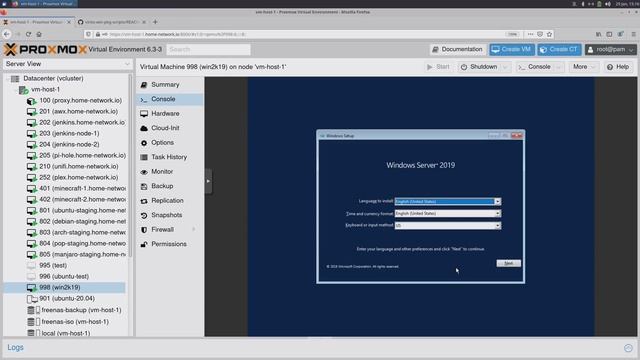Select VM 203 (jenkins-node-1)
Screen dimensions: 640x360
coord(69,133)
